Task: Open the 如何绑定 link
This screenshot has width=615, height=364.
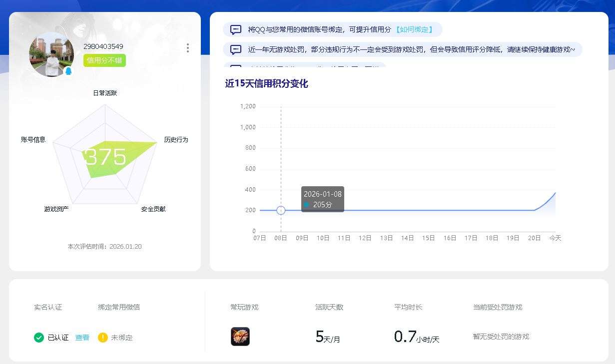Action: click(414, 30)
